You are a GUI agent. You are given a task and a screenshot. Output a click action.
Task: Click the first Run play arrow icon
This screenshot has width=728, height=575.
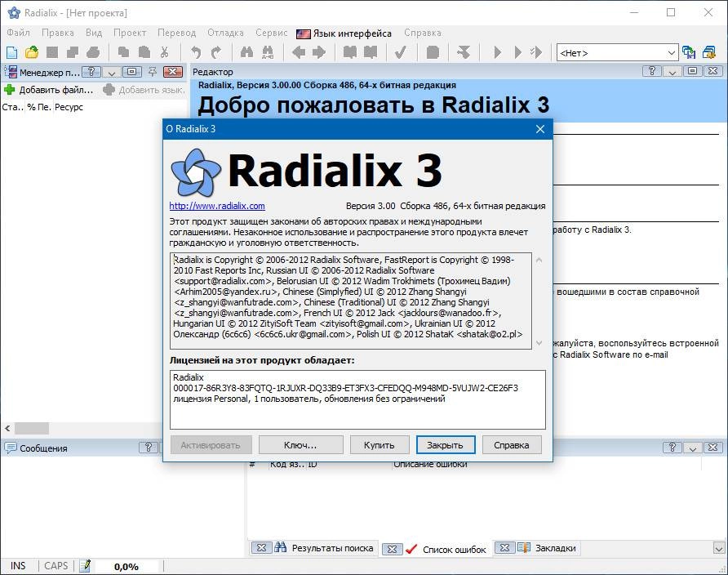pos(497,52)
